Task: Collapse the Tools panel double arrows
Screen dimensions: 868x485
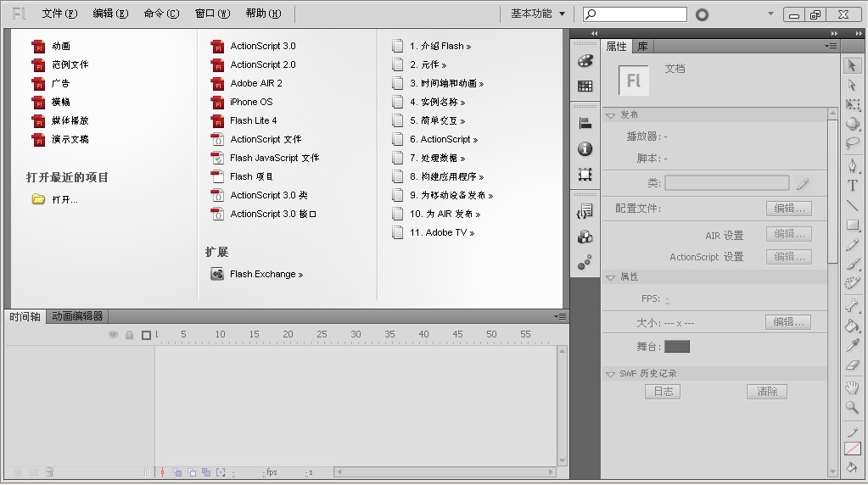Action: click(x=859, y=33)
